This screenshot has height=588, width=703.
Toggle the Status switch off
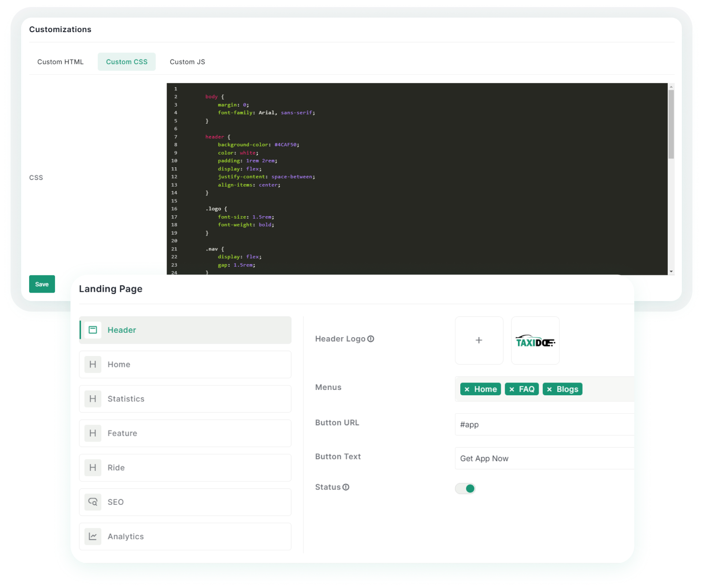click(x=465, y=489)
